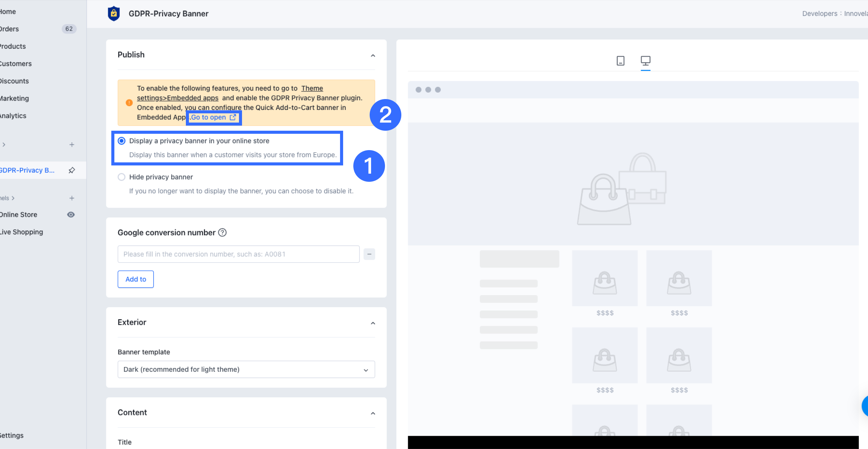This screenshot has width=868, height=449.
Task: Click help icon next to Google conversion number
Action: coord(222,232)
